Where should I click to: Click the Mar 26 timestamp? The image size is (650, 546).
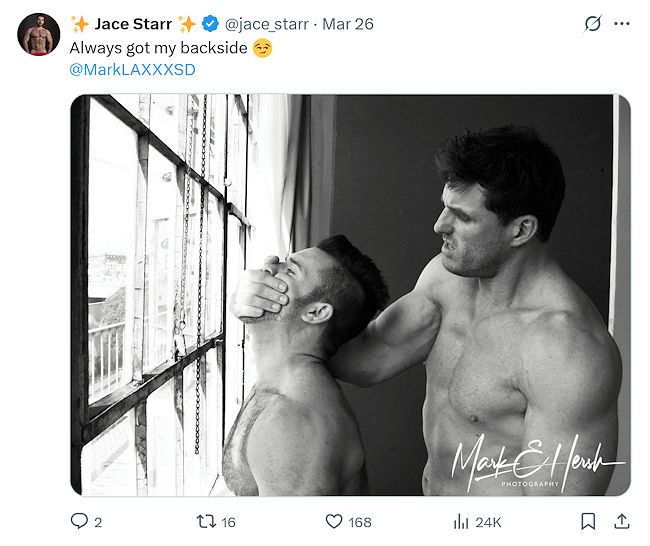pyautogui.click(x=348, y=24)
